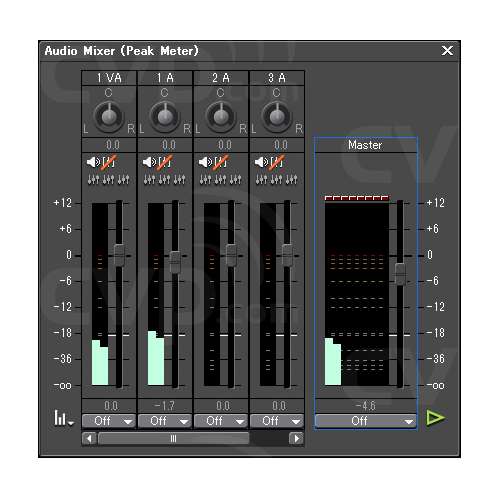Select the Master channel header
Viewport: 500px width, 500px height.
(x=365, y=145)
